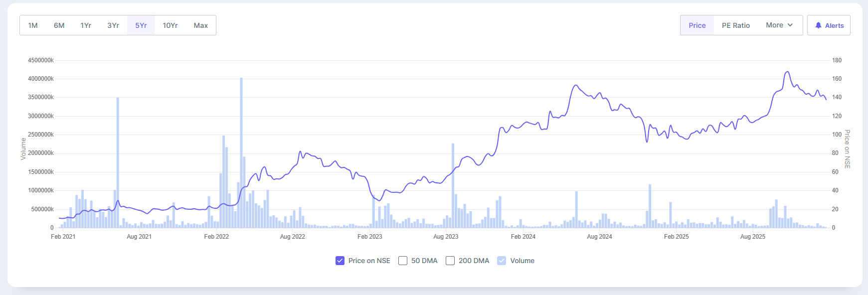This screenshot has width=868, height=295.
Task: Enable the 200 DMA checkbox
Action: [x=450, y=261]
